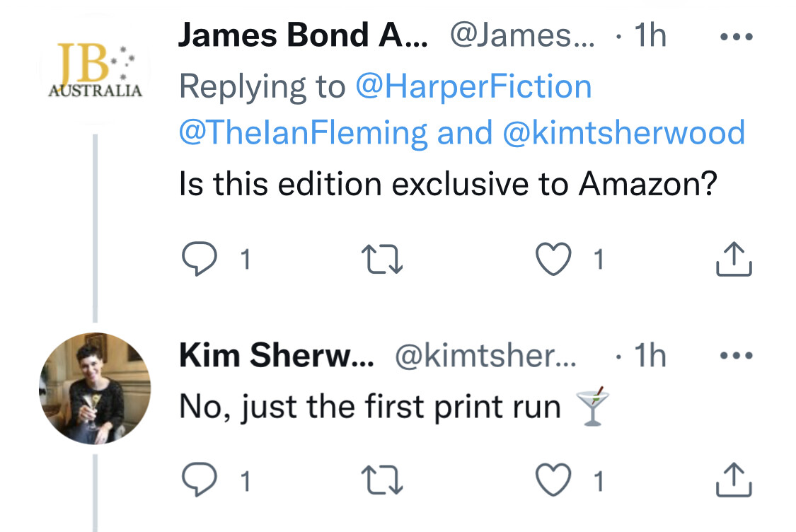Screen dimensions: 796x532
Task: Share the James Bond Australia tweet
Action: 734,260
